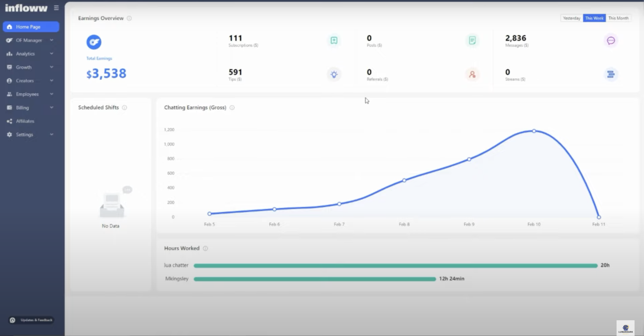This screenshot has height=336, width=644.
Task: Click the Referrals person icon
Action: click(472, 74)
